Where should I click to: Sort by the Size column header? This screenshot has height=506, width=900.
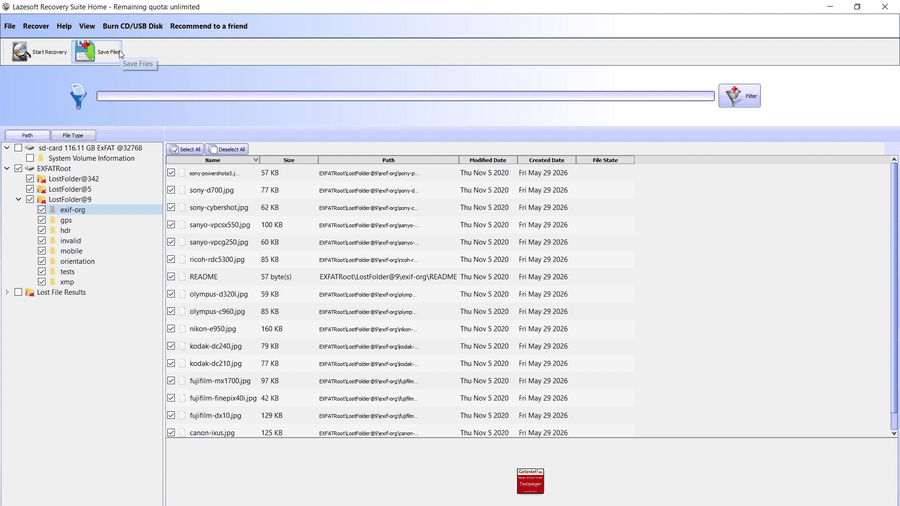pos(289,160)
